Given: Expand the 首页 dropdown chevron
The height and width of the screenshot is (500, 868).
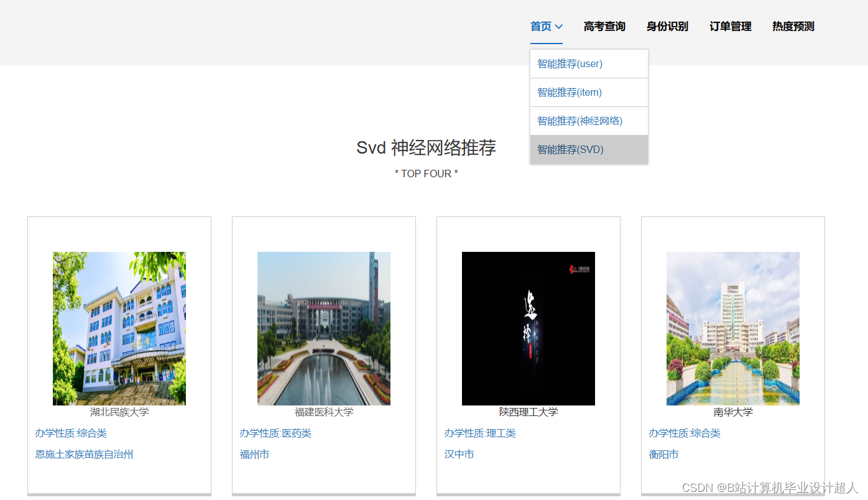Looking at the screenshot, I should [558, 27].
